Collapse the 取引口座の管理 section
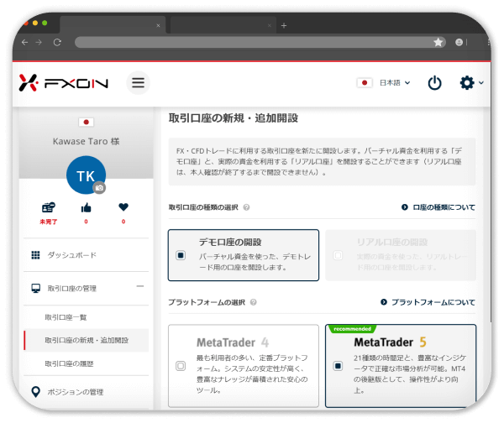The width and height of the screenshot is (504, 423). click(x=139, y=286)
